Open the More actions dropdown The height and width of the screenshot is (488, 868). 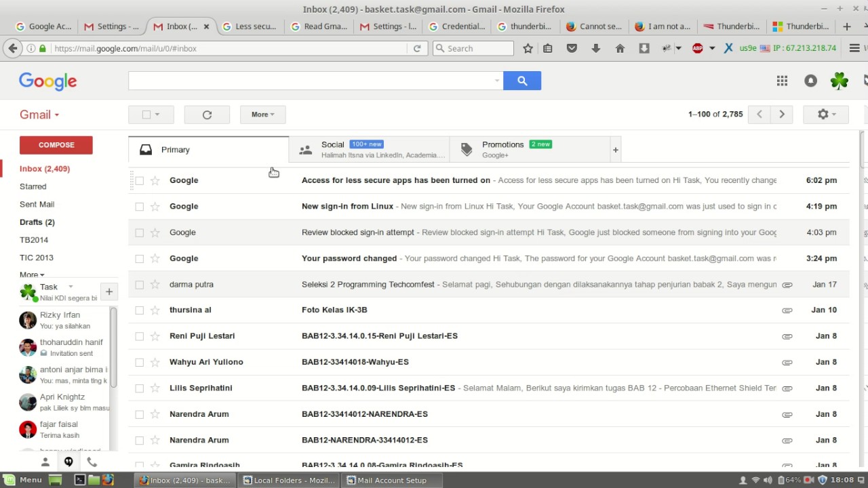pos(262,115)
